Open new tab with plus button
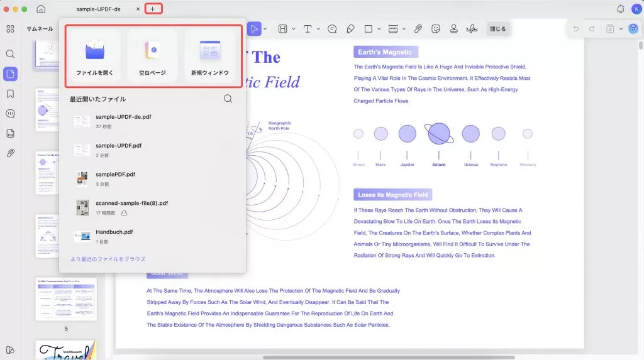The width and height of the screenshot is (644, 360). point(153,9)
